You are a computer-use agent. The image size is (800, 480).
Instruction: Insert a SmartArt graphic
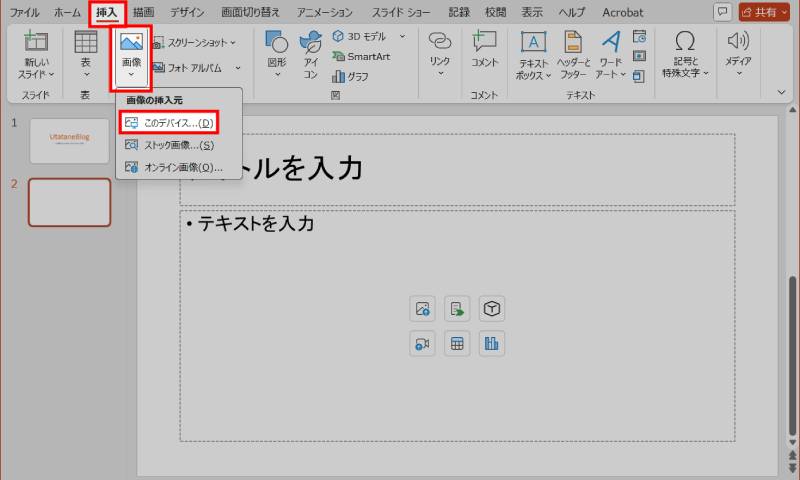pos(361,57)
